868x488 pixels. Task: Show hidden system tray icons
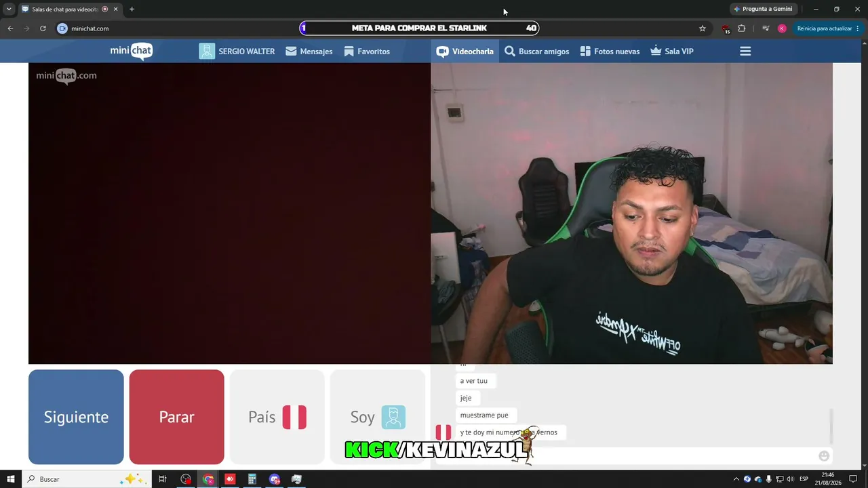[x=736, y=479]
